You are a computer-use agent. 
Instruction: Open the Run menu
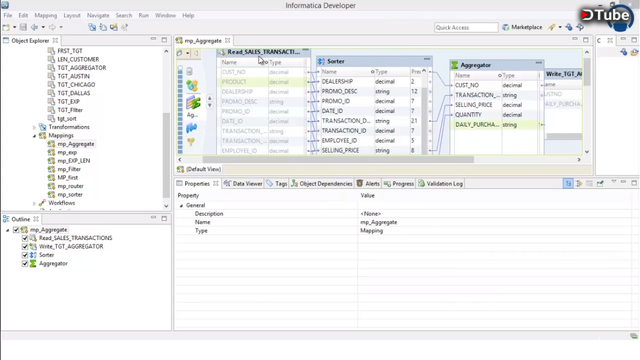(144, 16)
